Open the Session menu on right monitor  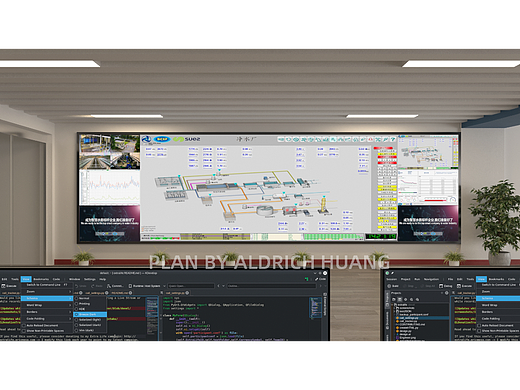click(391, 279)
